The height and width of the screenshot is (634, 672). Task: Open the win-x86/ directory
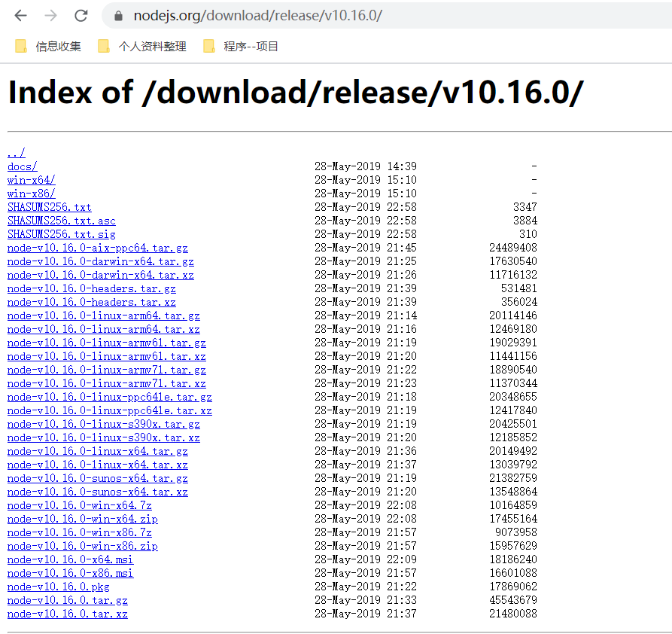(x=32, y=194)
